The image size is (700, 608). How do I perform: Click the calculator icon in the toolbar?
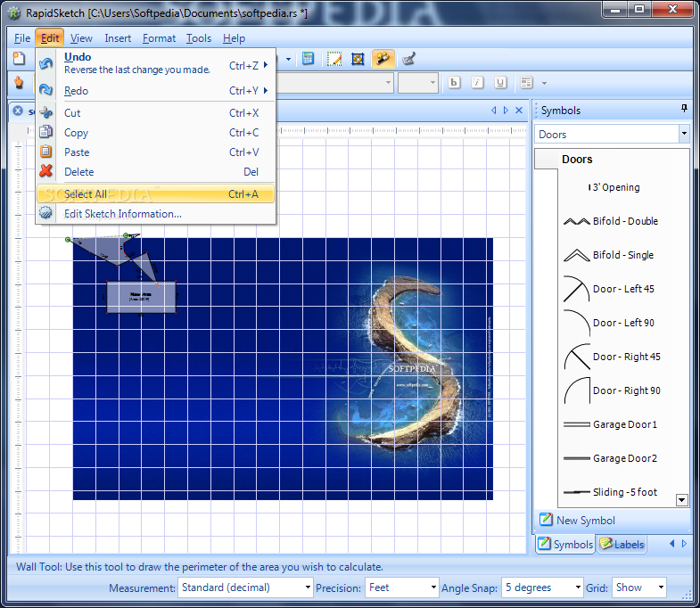[x=308, y=59]
